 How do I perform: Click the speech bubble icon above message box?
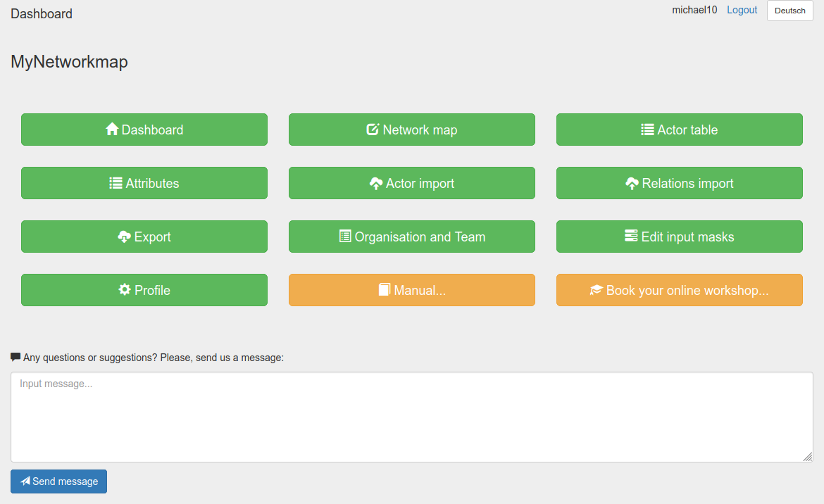tap(15, 358)
